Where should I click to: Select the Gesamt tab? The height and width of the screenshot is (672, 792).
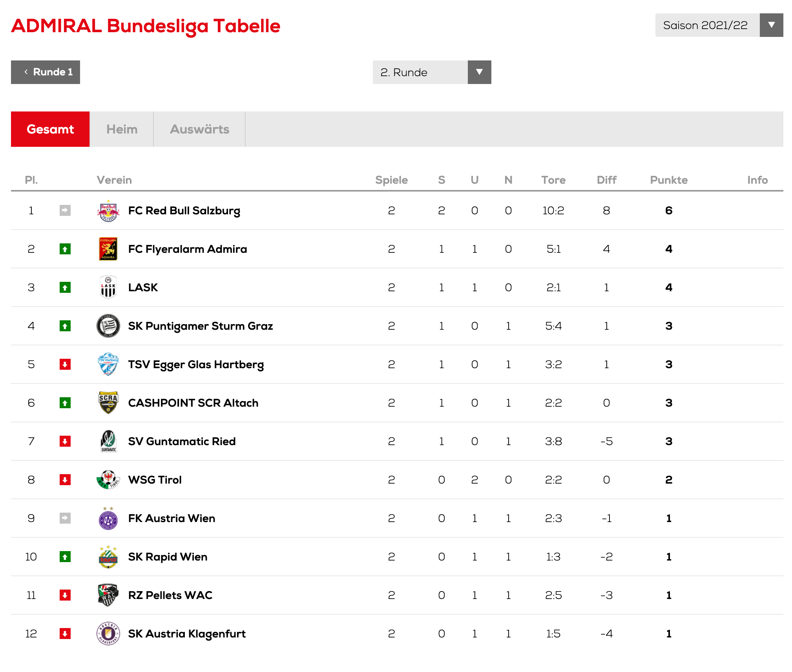(50, 129)
